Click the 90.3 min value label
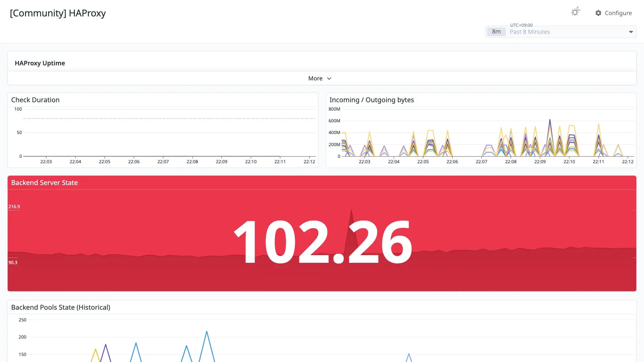 click(x=13, y=262)
